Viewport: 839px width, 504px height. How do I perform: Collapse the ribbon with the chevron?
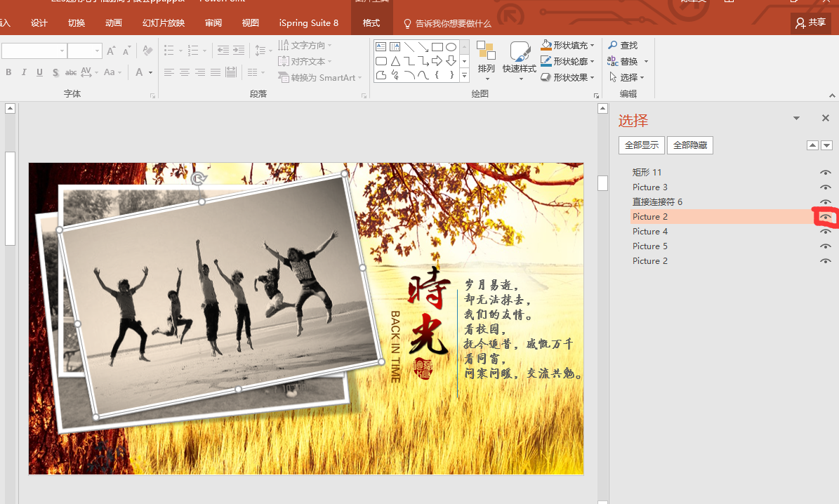[x=832, y=95]
